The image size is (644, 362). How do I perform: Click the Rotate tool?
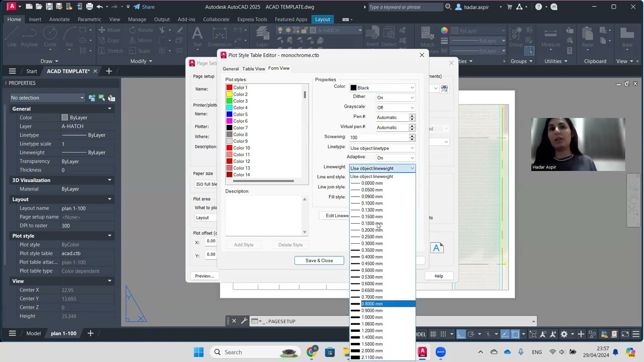tap(140, 30)
